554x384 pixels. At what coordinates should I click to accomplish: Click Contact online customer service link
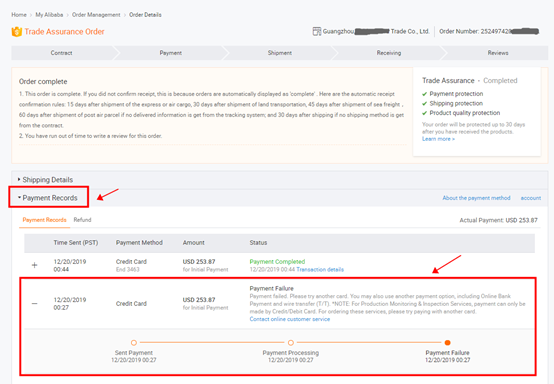(x=290, y=319)
